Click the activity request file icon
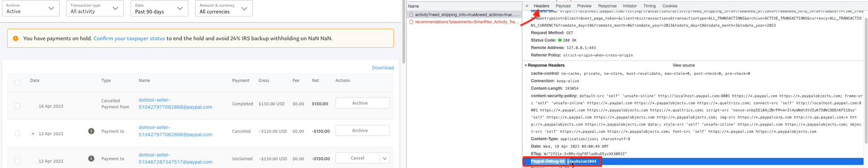 (x=411, y=15)
